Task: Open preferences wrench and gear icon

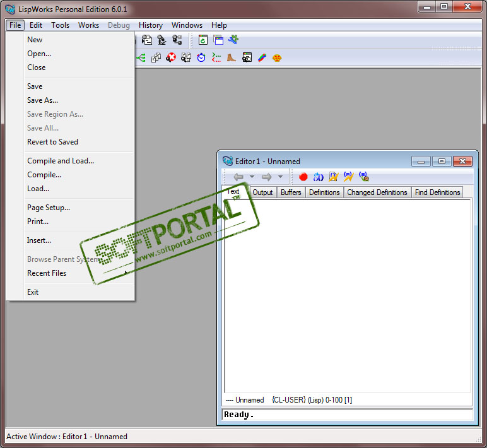Action: click(233, 40)
